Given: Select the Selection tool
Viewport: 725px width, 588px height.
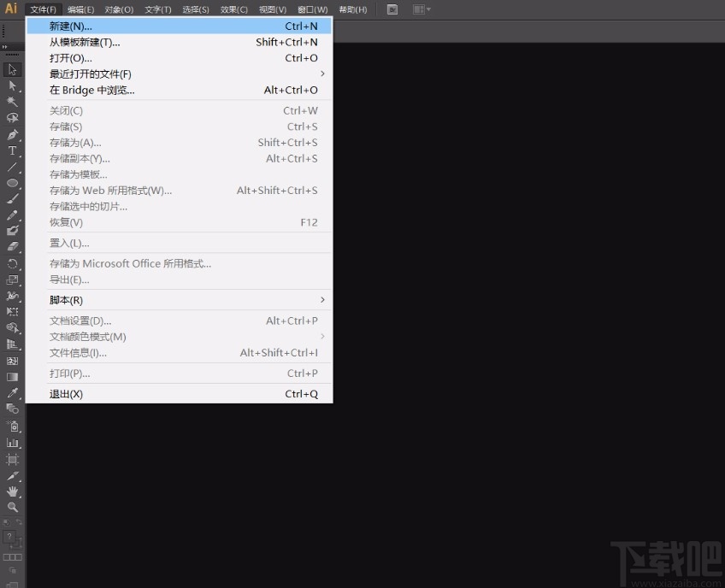Looking at the screenshot, I should [12, 68].
